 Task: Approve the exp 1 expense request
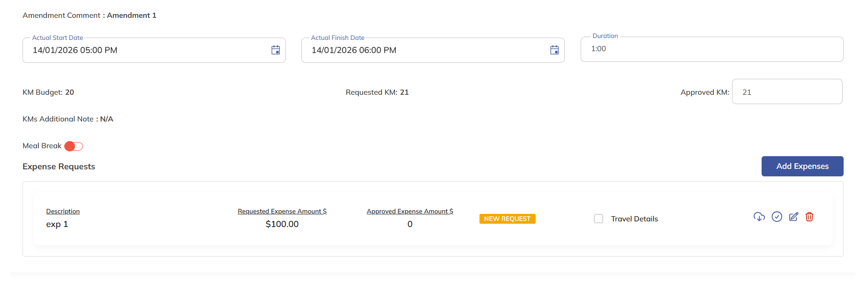pyautogui.click(x=777, y=217)
